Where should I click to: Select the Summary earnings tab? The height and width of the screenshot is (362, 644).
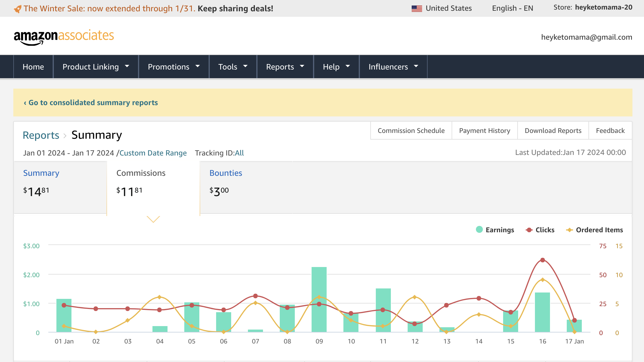coord(60,187)
